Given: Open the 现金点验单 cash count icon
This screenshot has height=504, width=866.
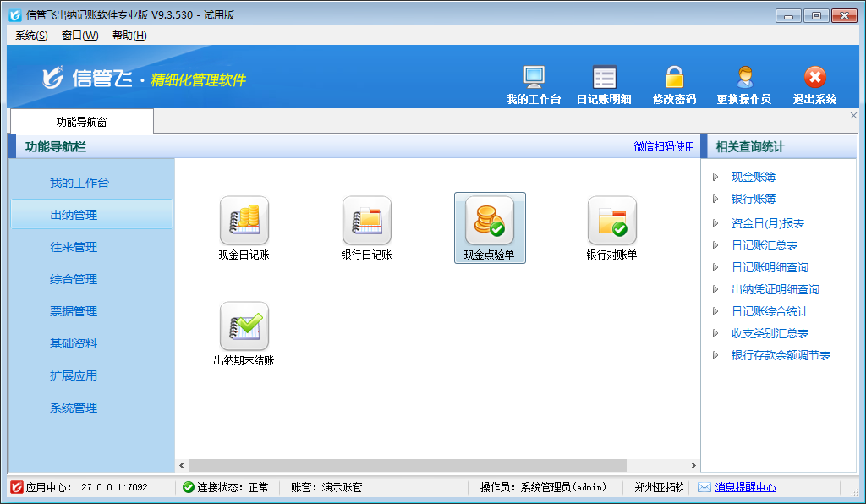Looking at the screenshot, I should [x=490, y=221].
